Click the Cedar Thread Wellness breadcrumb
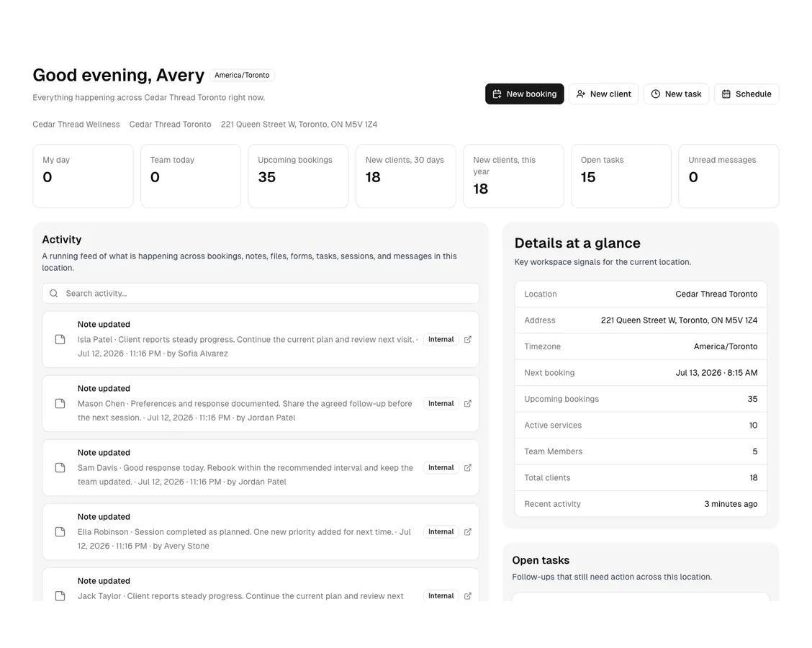 76,125
